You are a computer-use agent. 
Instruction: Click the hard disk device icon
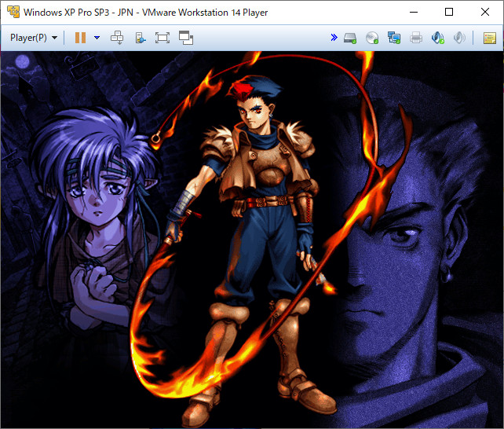tap(350, 38)
